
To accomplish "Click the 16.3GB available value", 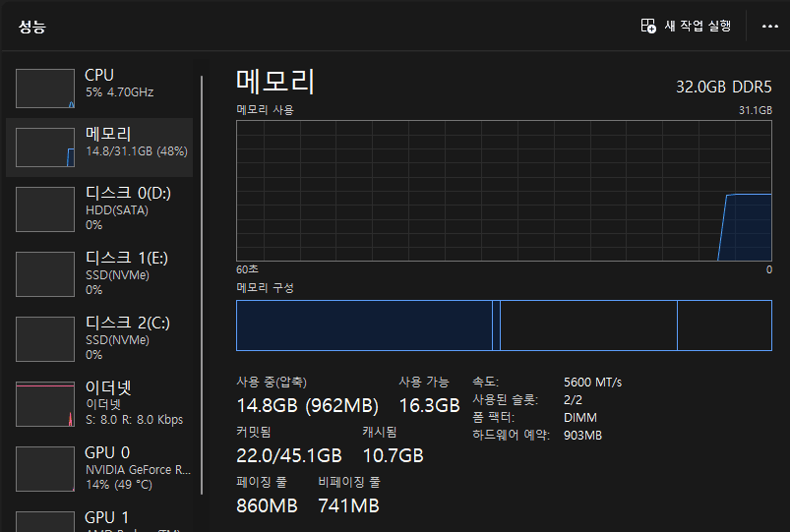I will (429, 405).
